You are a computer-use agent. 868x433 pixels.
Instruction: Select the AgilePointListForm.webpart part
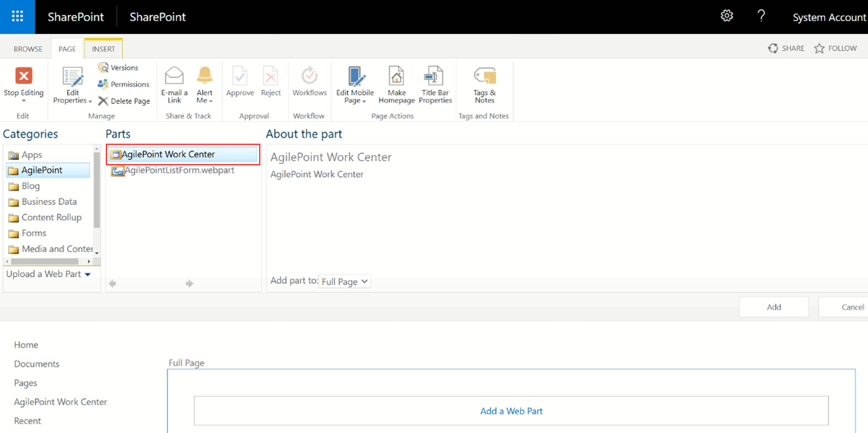(174, 171)
